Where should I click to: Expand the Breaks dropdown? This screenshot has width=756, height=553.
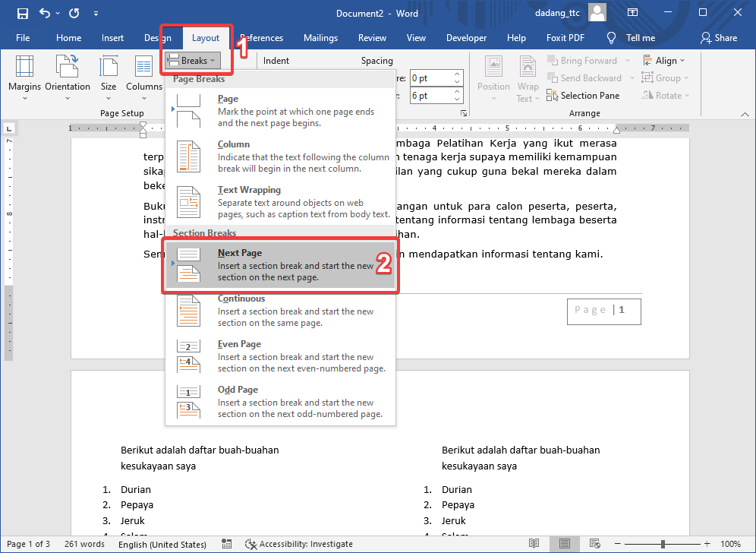click(x=193, y=61)
